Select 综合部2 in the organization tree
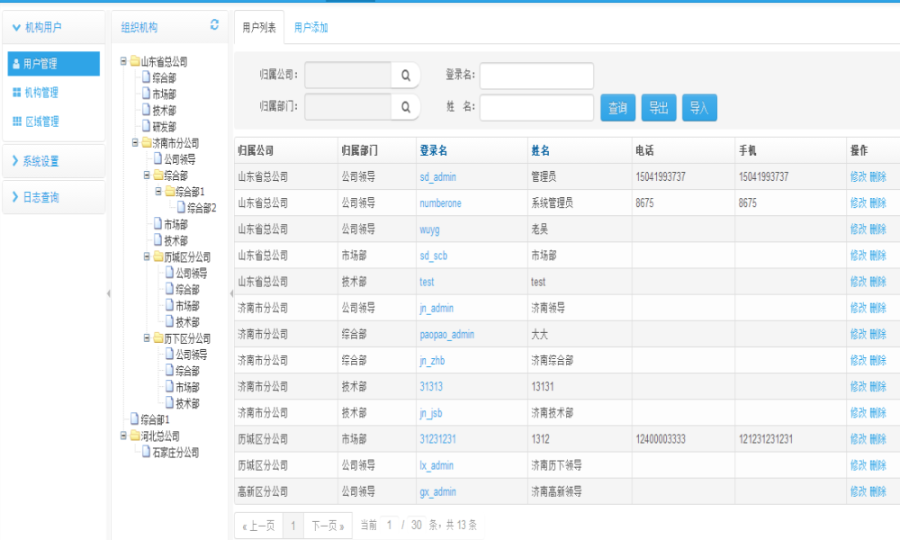This screenshot has height=540, width=900. 201,208
